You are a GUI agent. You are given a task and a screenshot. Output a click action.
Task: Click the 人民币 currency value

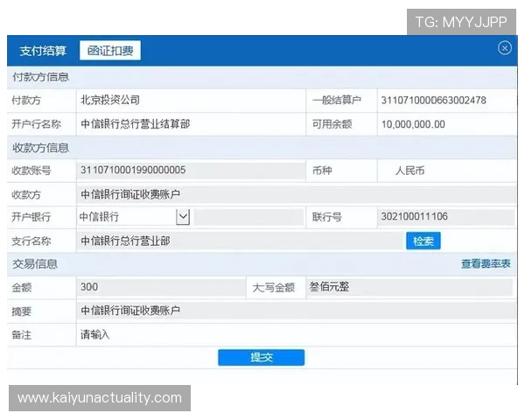409,171
